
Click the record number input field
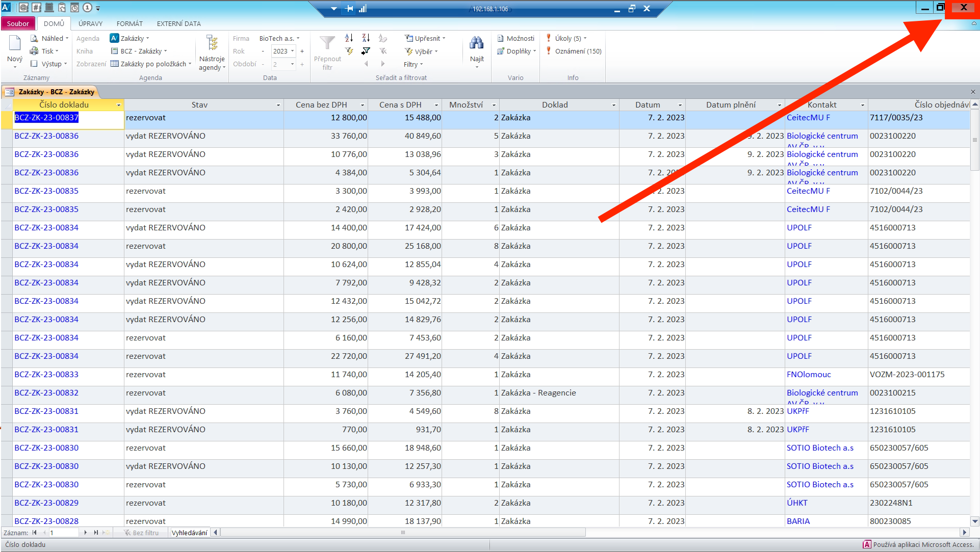[63, 533]
